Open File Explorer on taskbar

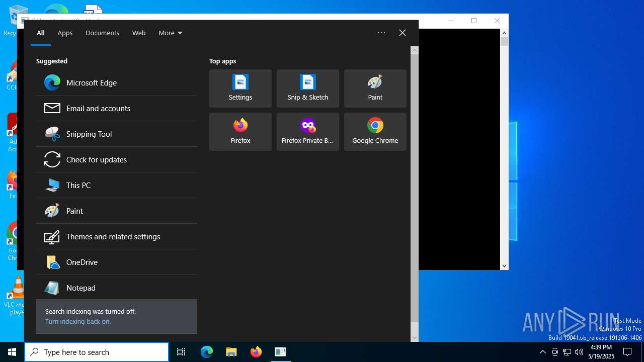231,352
